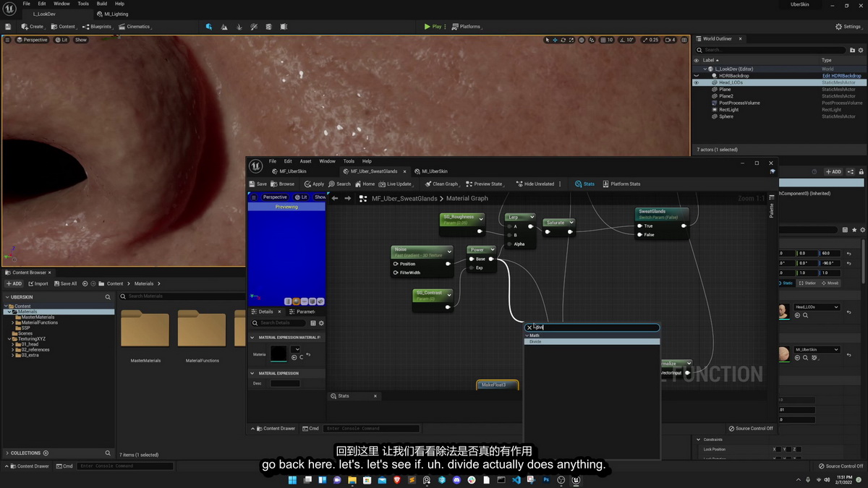
Task: Open Search in the material editor
Action: coord(339,184)
